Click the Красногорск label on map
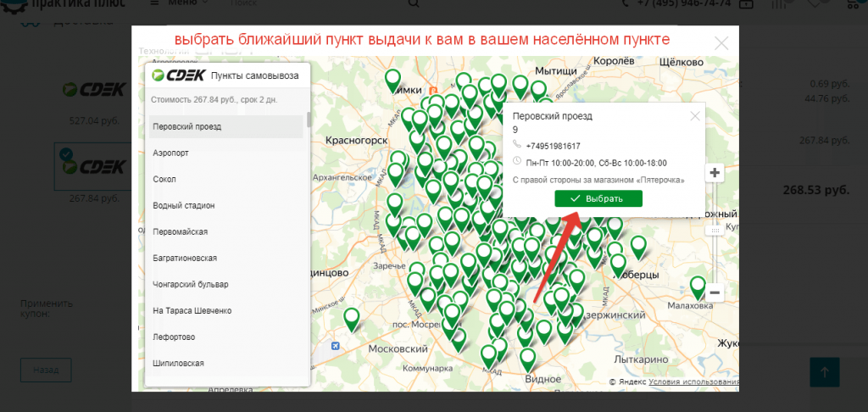The height and width of the screenshot is (412, 868). click(357, 141)
